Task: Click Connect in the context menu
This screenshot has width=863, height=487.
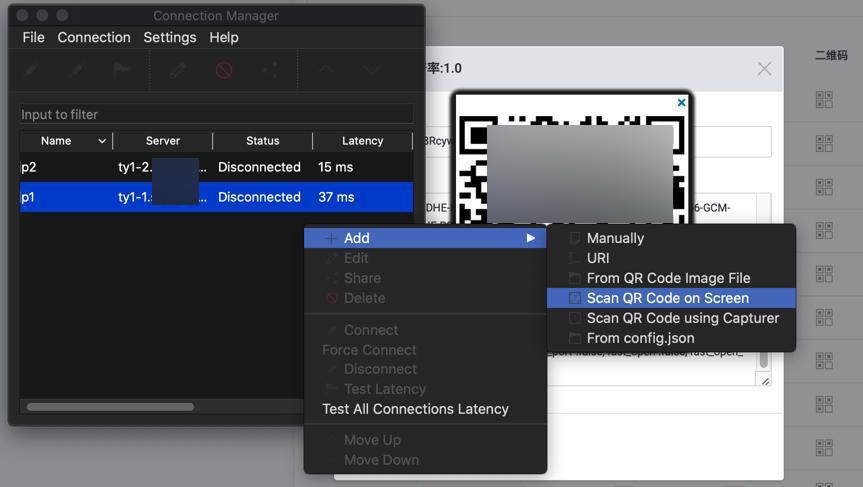Action: 425,330
